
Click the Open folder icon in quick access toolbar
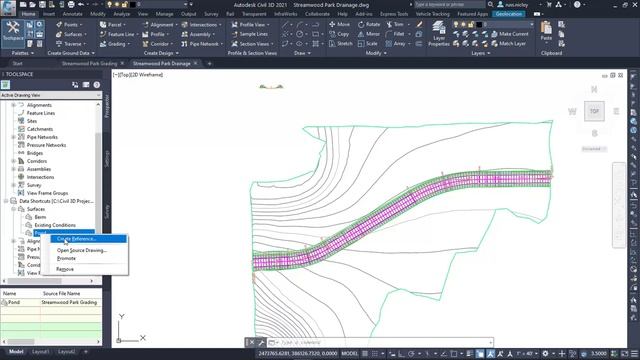pyautogui.click(x=32, y=5)
